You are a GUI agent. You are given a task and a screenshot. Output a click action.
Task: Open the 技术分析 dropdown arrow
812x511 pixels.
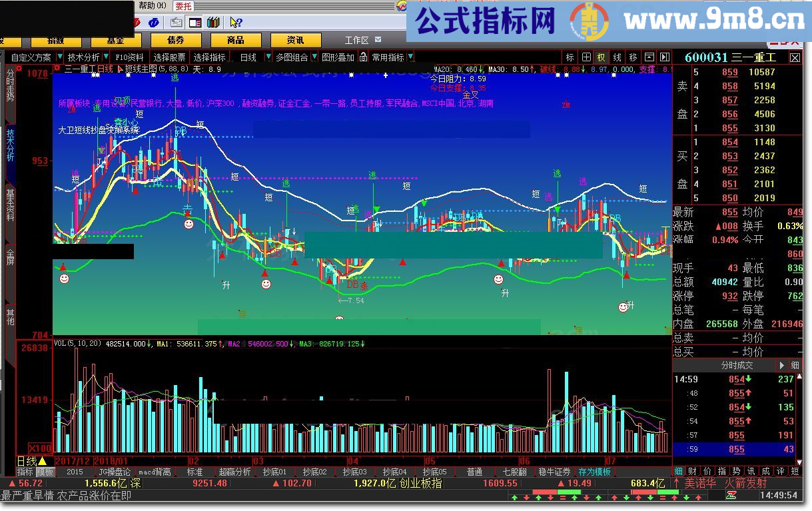pyautogui.click(x=106, y=56)
